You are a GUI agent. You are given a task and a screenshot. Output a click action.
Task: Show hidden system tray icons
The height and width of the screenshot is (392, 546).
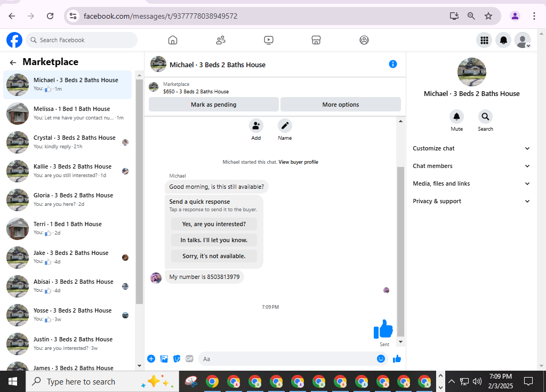point(451,381)
